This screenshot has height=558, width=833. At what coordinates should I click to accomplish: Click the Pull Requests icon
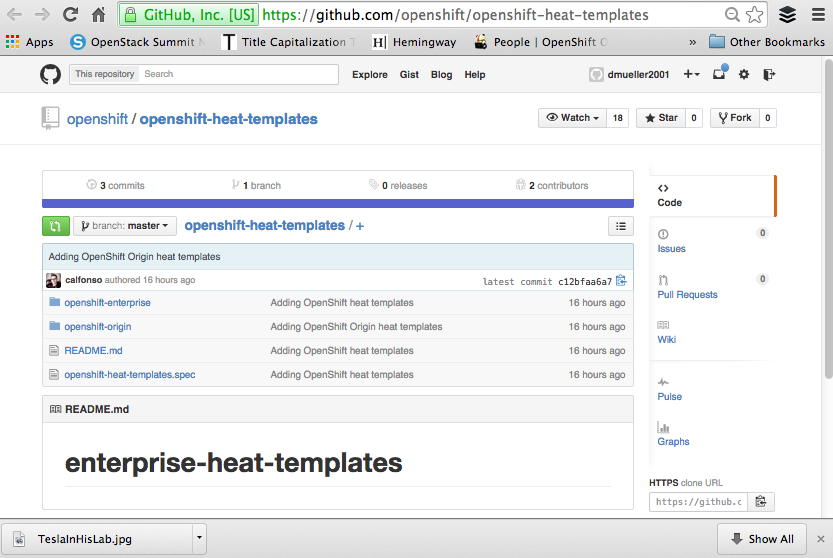663,280
